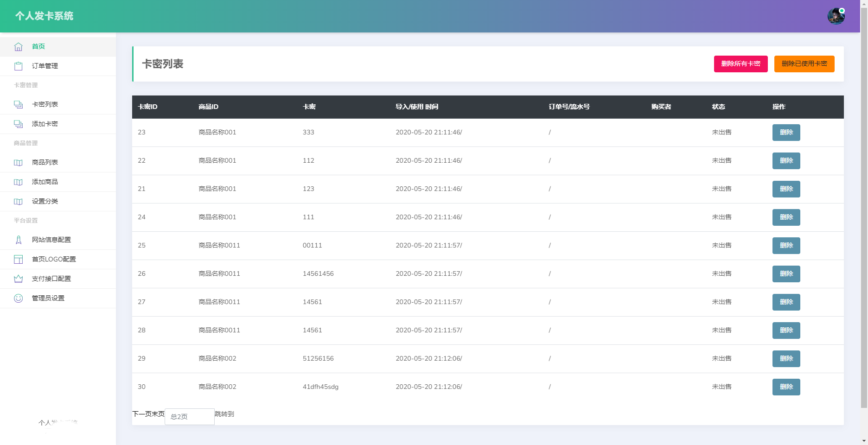Click the clipboard icon next to 订单管理

coord(18,66)
